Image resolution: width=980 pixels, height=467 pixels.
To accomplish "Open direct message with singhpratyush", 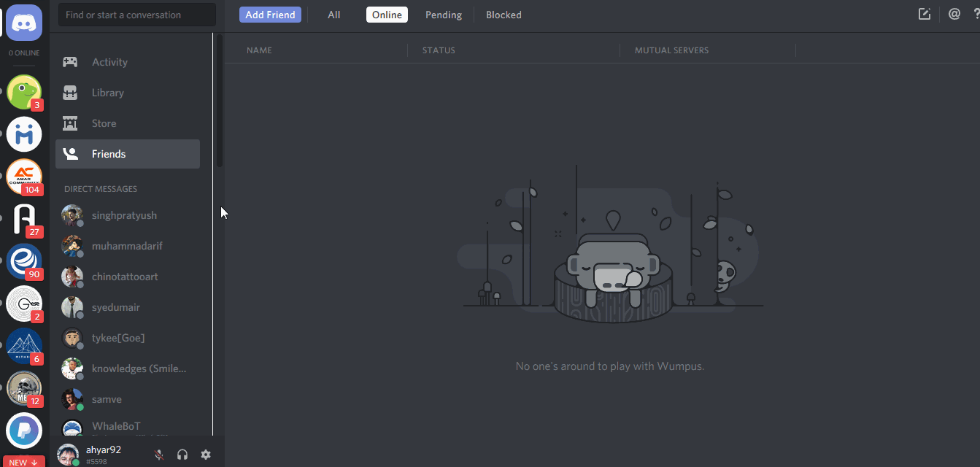I will click(x=128, y=215).
